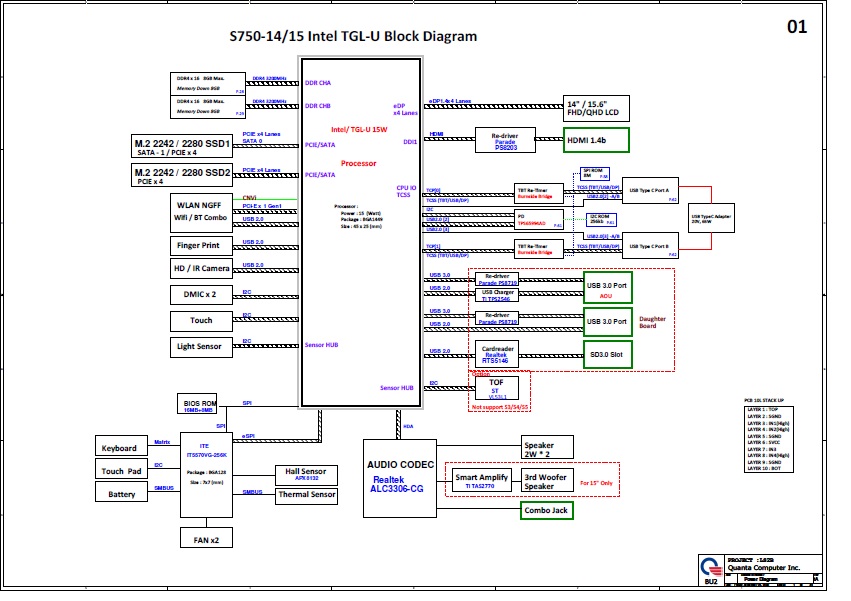Viewport: 851px width, 601px height.
Task: Select the "USB Type C Port A" block
Action: (x=650, y=191)
